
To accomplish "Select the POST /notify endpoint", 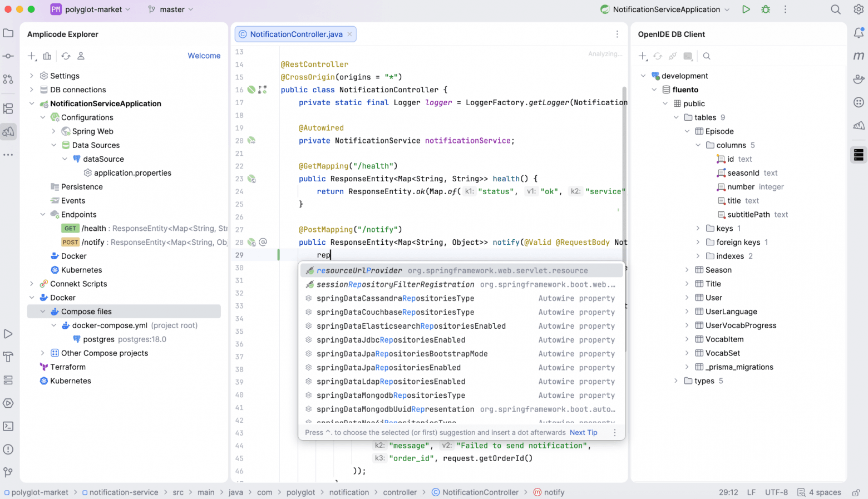I will (x=144, y=243).
